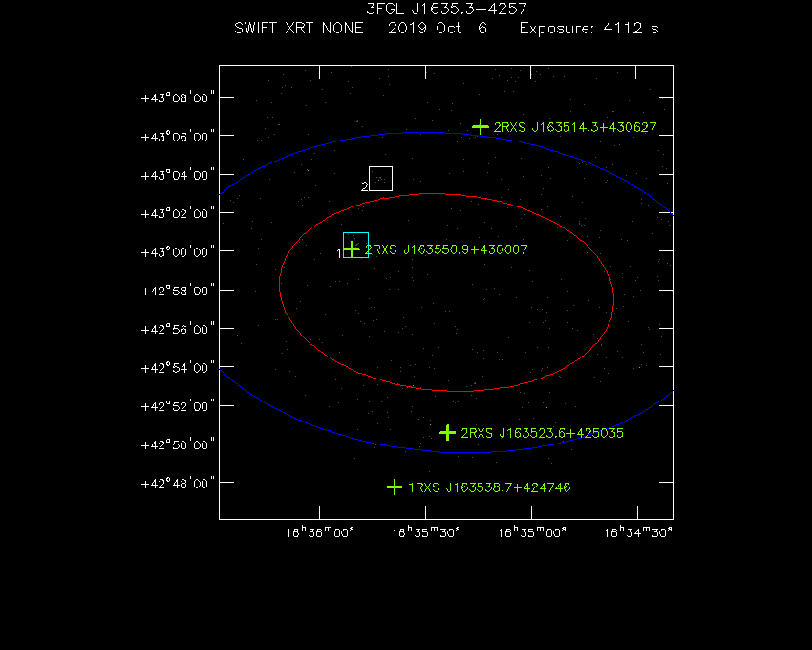Click the green cross at 2RXS J163523.6+425035
The height and width of the screenshot is (650, 812).
point(447,432)
